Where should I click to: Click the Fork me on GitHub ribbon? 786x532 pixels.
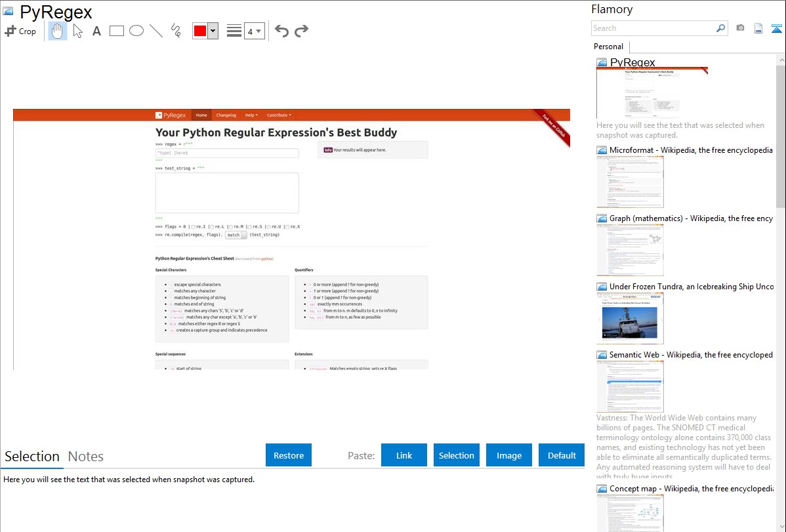click(553, 127)
